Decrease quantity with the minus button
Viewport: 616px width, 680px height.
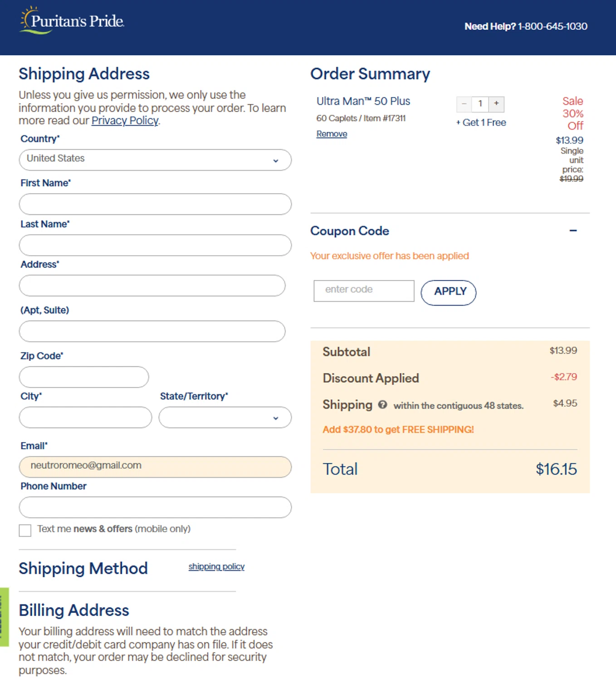pyautogui.click(x=464, y=104)
